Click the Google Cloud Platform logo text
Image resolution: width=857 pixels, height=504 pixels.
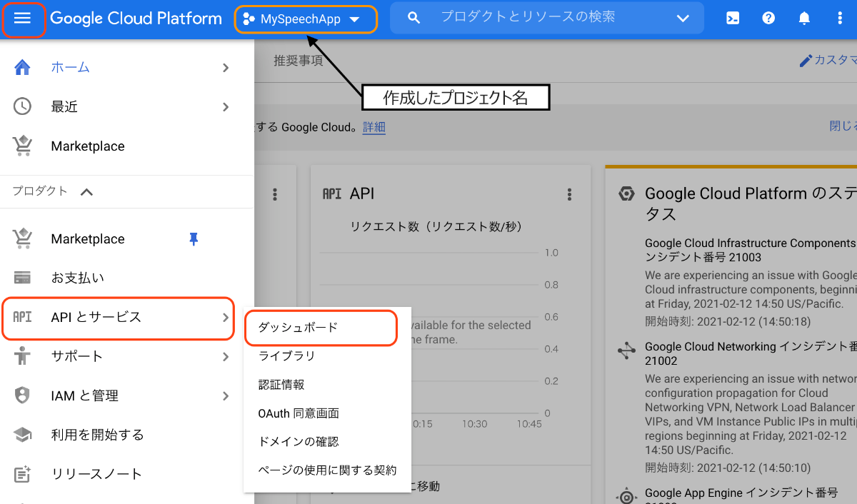pos(136,19)
